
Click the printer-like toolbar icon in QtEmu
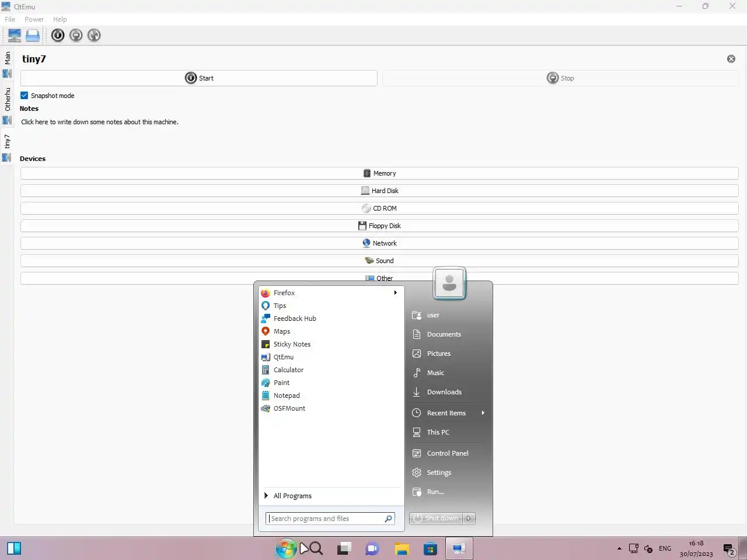(x=33, y=36)
